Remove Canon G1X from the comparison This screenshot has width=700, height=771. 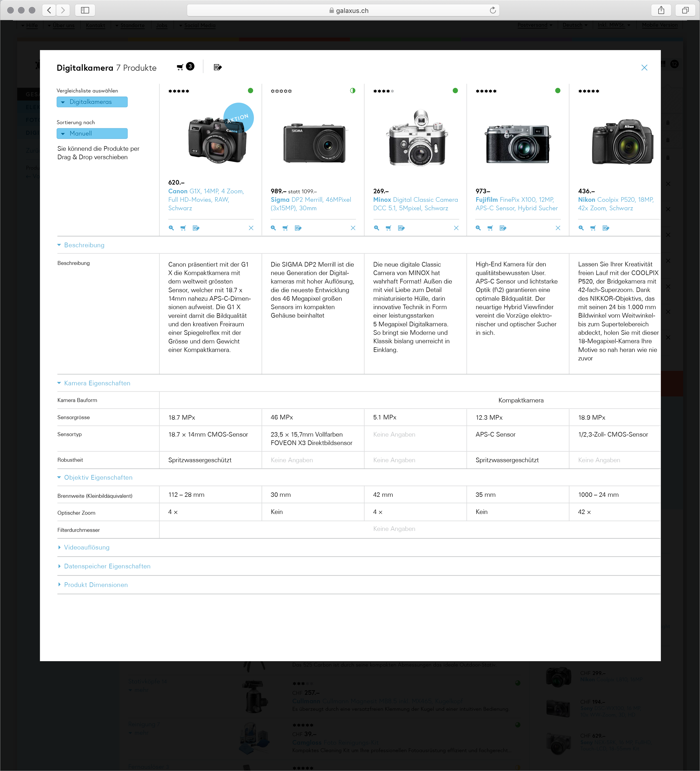point(251,228)
